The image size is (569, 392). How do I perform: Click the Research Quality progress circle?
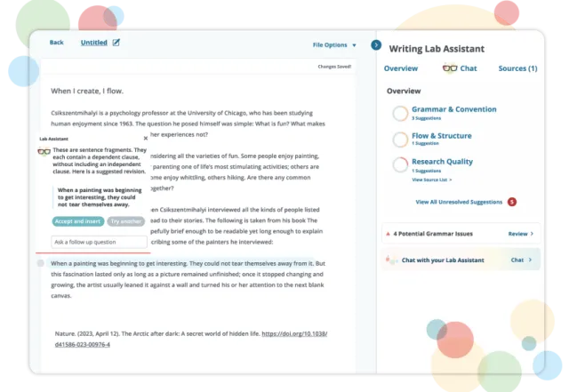tap(399, 165)
